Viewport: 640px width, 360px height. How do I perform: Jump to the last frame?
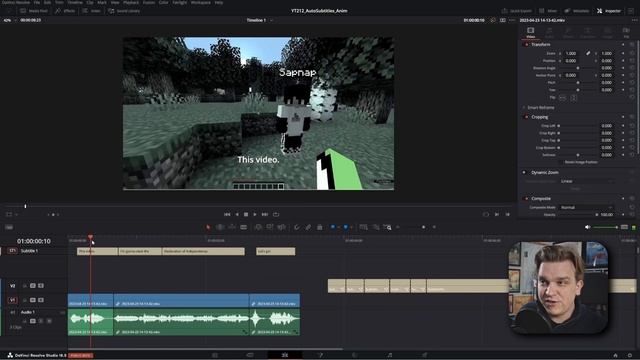coord(265,214)
